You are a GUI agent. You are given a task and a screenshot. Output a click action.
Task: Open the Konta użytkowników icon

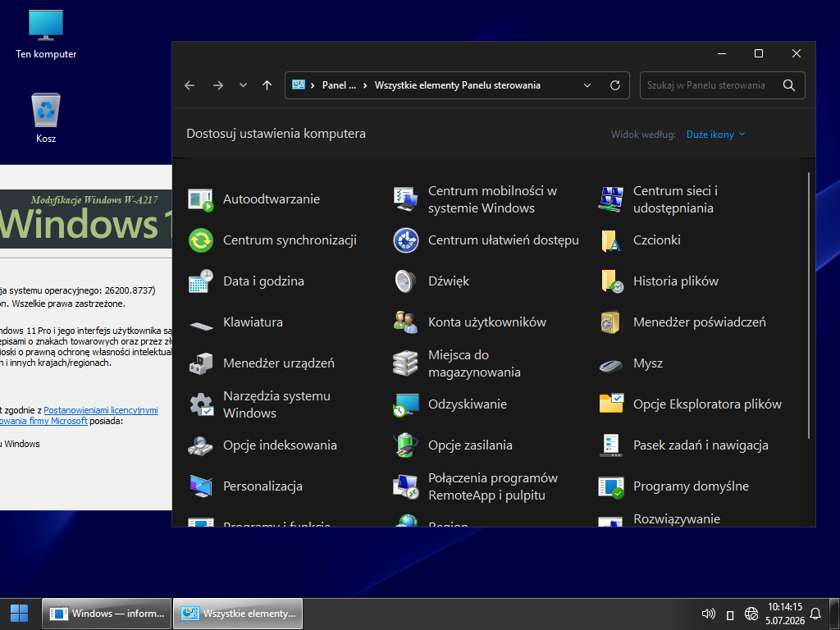(x=405, y=322)
